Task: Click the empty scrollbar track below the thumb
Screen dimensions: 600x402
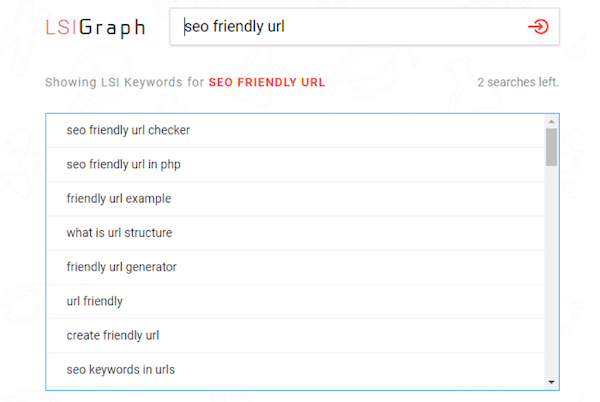Action: (x=551, y=270)
